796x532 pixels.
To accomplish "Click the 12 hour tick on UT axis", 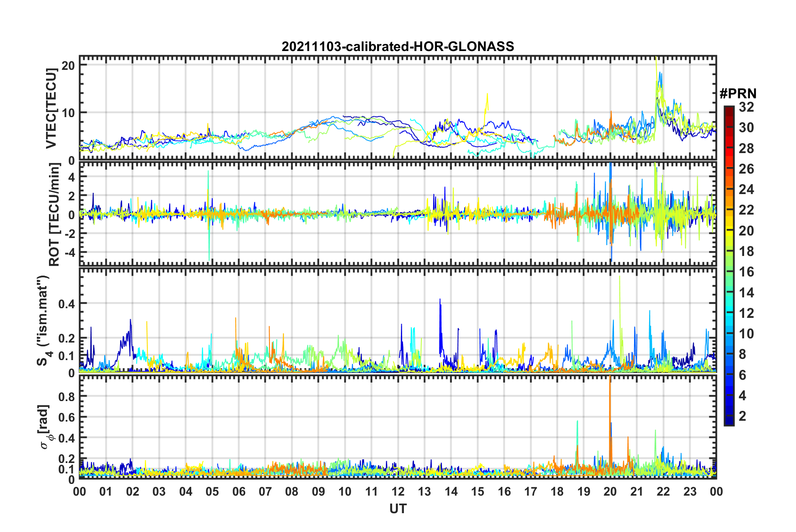I will tap(398, 491).
